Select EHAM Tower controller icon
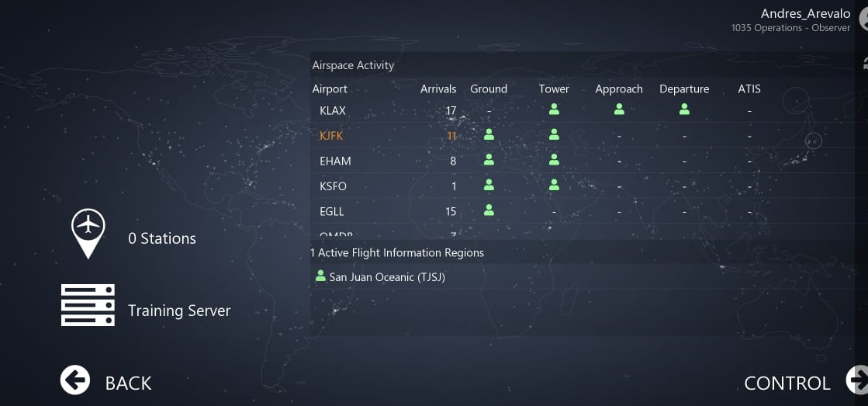The width and height of the screenshot is (868, 406). [x=554, y=161]
